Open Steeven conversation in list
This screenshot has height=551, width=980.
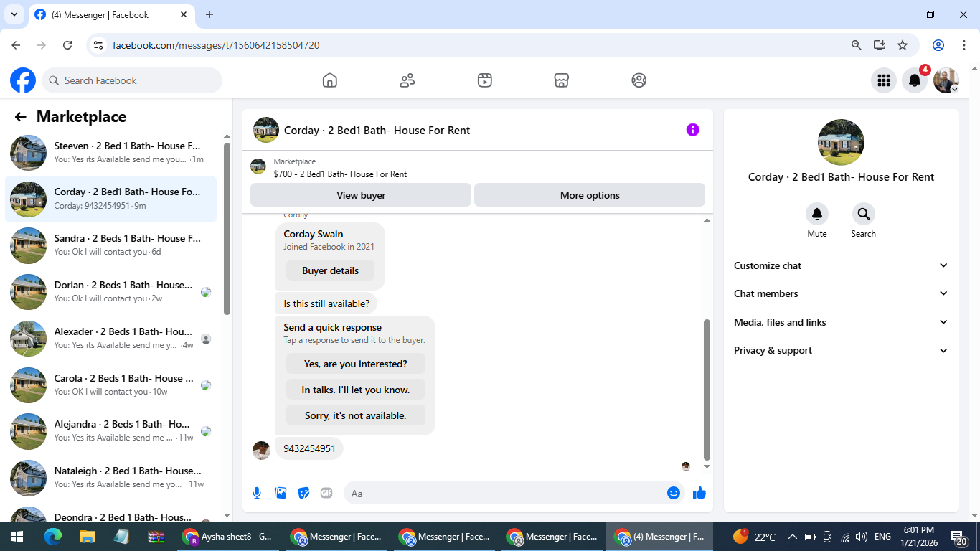[x=111, y=153]
